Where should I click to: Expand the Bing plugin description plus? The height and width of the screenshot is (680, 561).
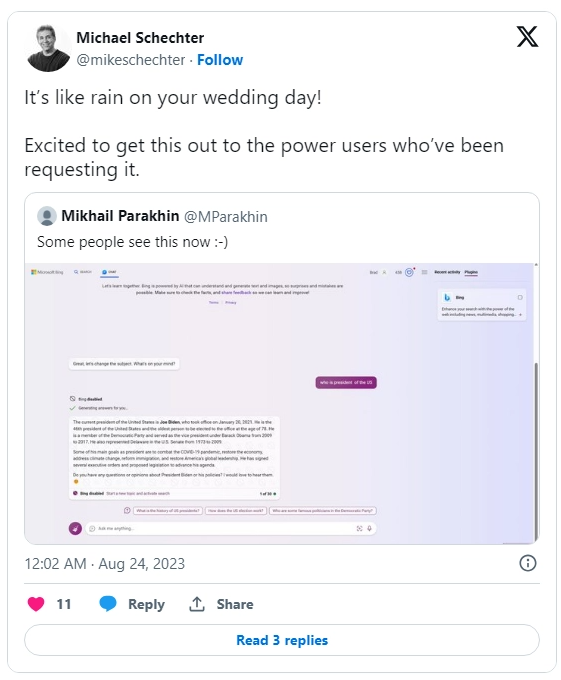(520, 315)
